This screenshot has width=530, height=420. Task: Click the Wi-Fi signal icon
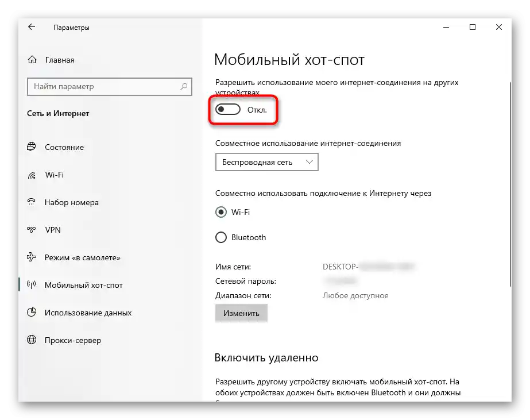pyautogui.click(x=32, y=175)
